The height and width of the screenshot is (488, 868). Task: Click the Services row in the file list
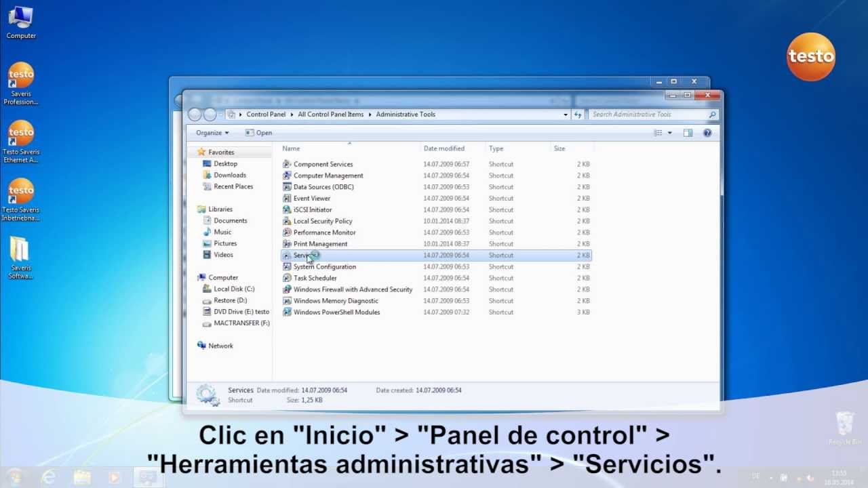[x=436, y=256]
